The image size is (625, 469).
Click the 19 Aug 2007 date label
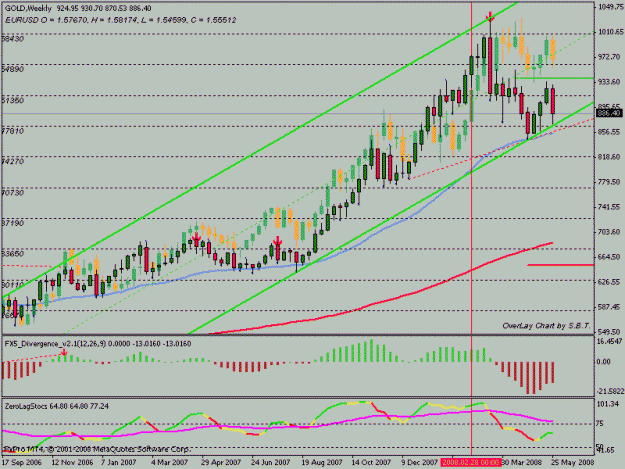(322, 462)
